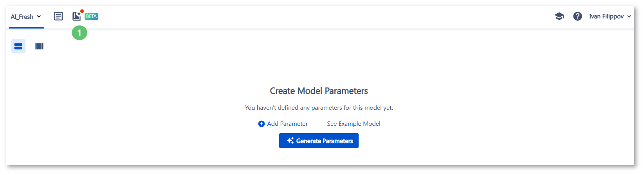Screen dimensions: 644x175
Task: Click the chevron next to AI_Fresh
Action: tap(39, 17)
